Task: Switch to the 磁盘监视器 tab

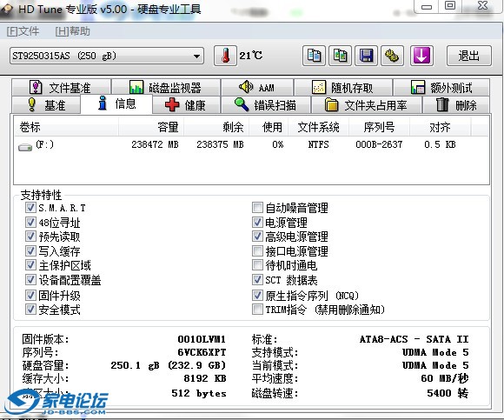Action: coord(166,87)
